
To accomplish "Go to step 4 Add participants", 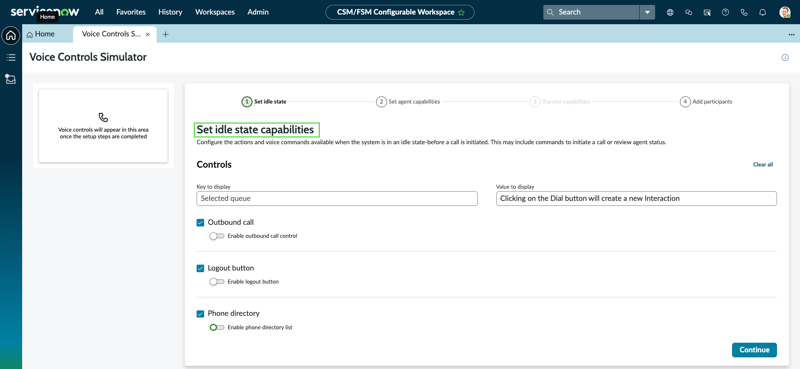I will [x=707, y=102].
